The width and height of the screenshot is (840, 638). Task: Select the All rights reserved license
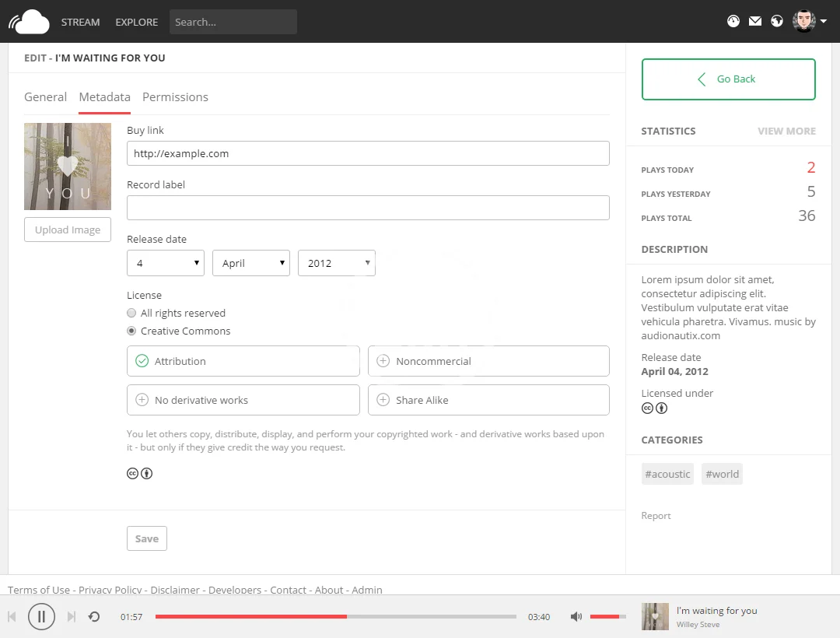point(131,313)
